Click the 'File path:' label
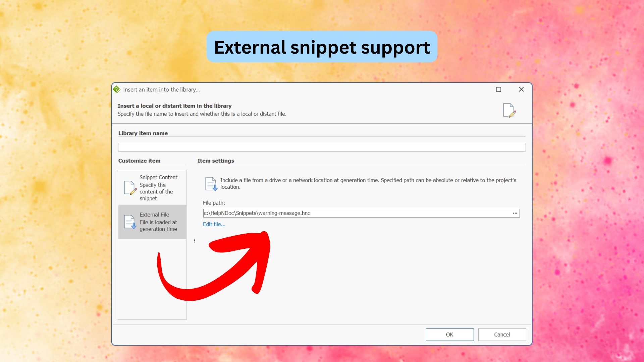 tap(214, 203)
